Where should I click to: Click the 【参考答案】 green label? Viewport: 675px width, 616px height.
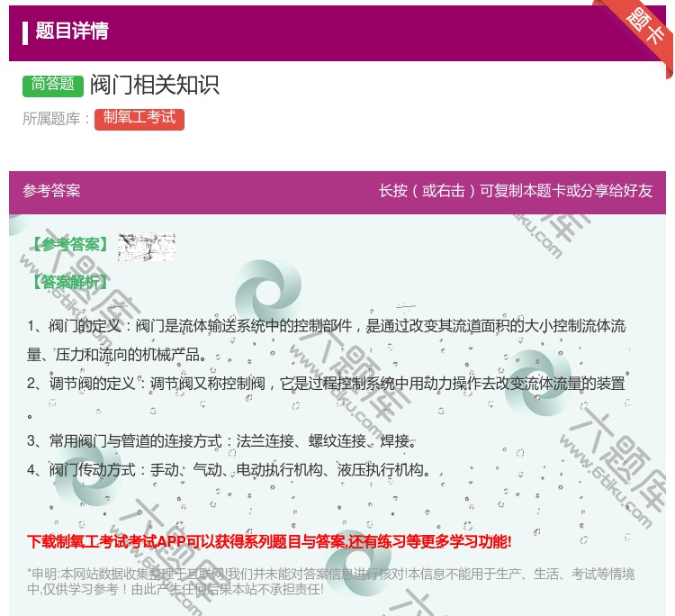click(x=68, y=244)
